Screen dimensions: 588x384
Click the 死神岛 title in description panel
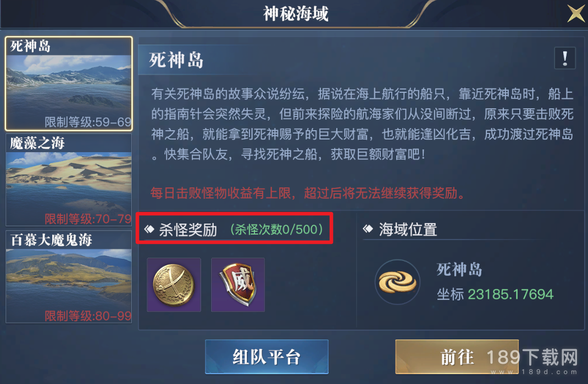pyautogui.click(x=176, y=60)
